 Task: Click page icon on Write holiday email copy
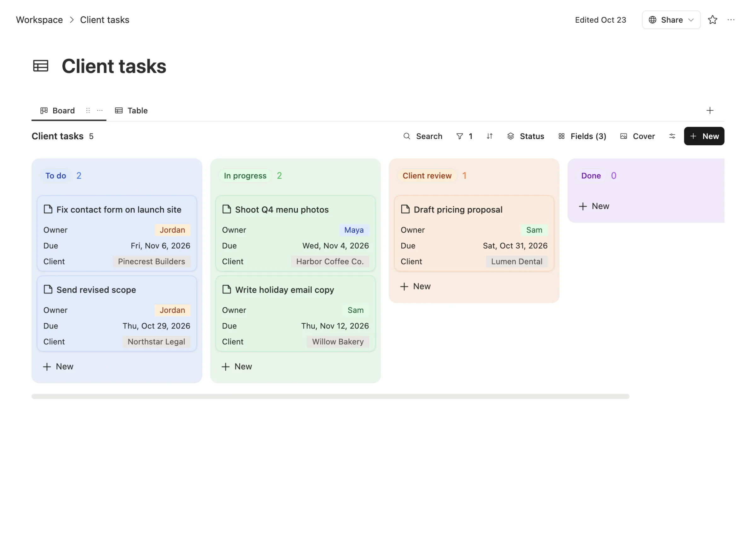click(226, 289)
